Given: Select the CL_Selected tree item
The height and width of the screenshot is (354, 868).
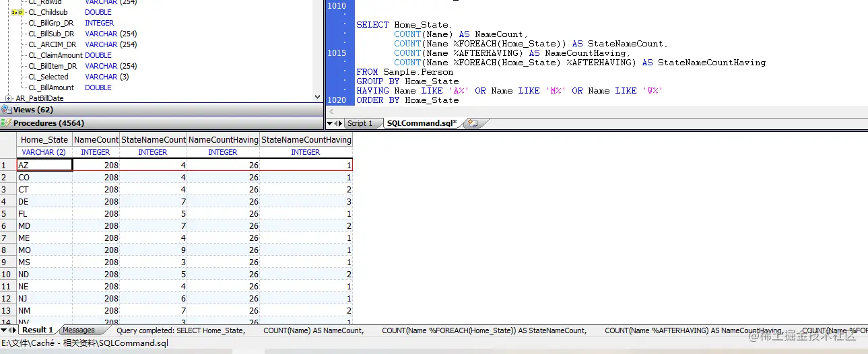Looking at the screenshot, I should click(x=48, y=77).
